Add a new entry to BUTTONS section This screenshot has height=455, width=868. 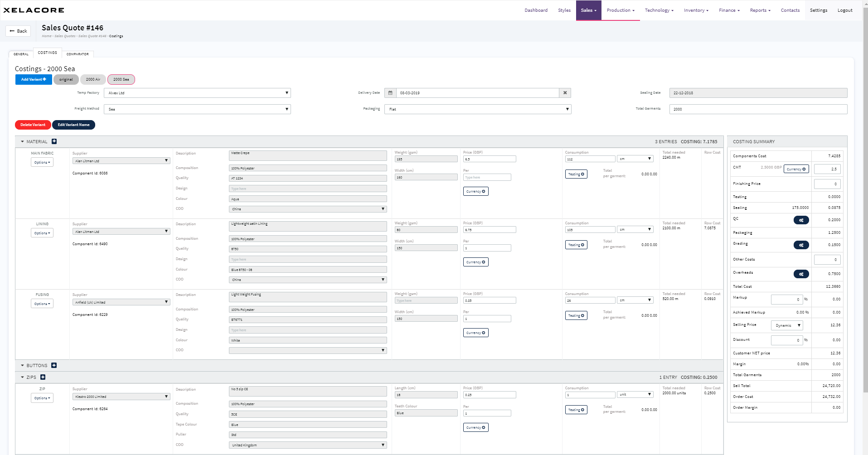(x=54, y=365)
